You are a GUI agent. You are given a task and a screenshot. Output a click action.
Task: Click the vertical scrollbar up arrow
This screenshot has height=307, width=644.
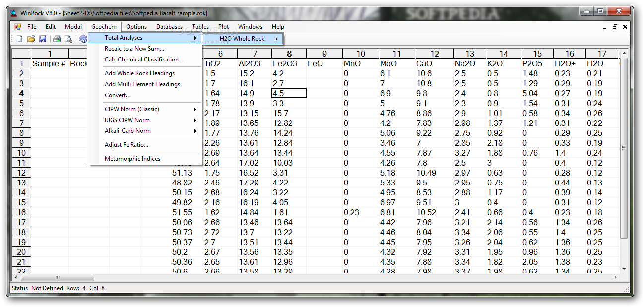pos(624,53)
